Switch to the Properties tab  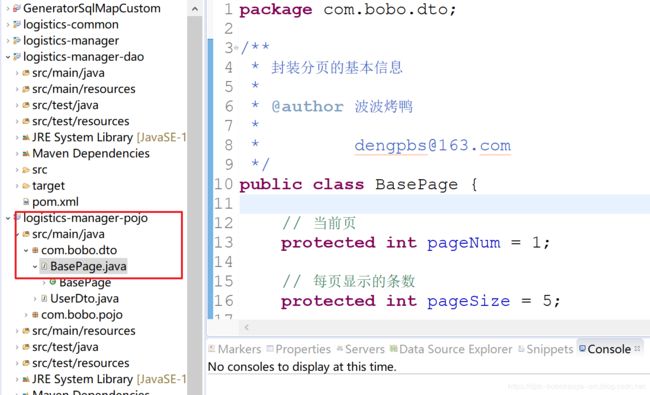coord(303,349)
